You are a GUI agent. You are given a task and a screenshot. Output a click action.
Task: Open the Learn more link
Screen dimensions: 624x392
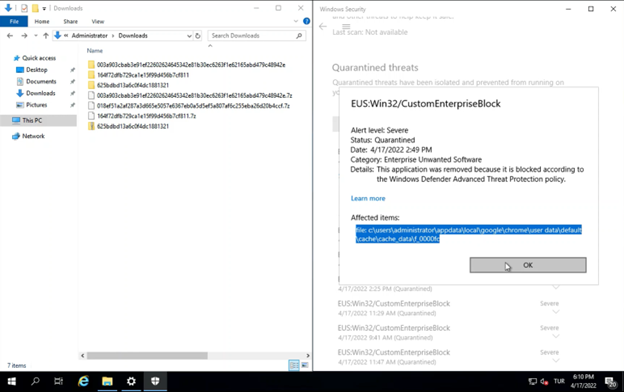coord(368,198)
